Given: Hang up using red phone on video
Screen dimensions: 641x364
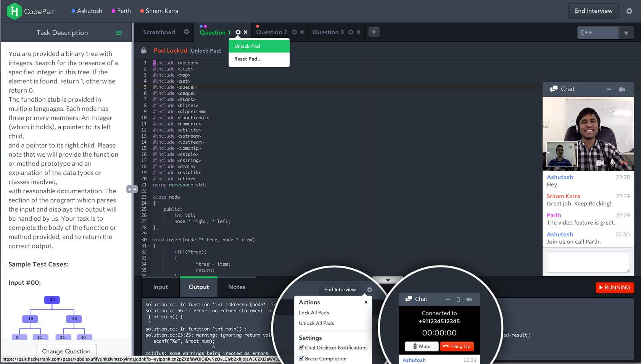Looking at the screenshot, I should (625, 163).
